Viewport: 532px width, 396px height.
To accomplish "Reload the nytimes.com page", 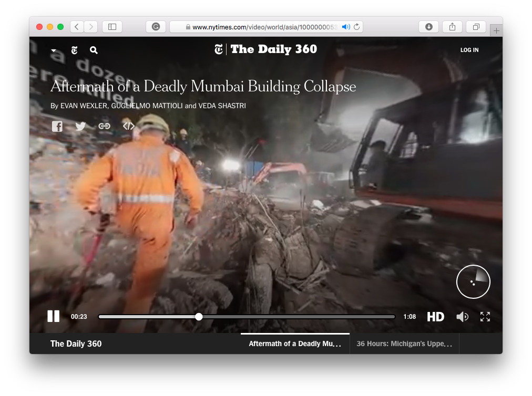I will coord(356,27).
